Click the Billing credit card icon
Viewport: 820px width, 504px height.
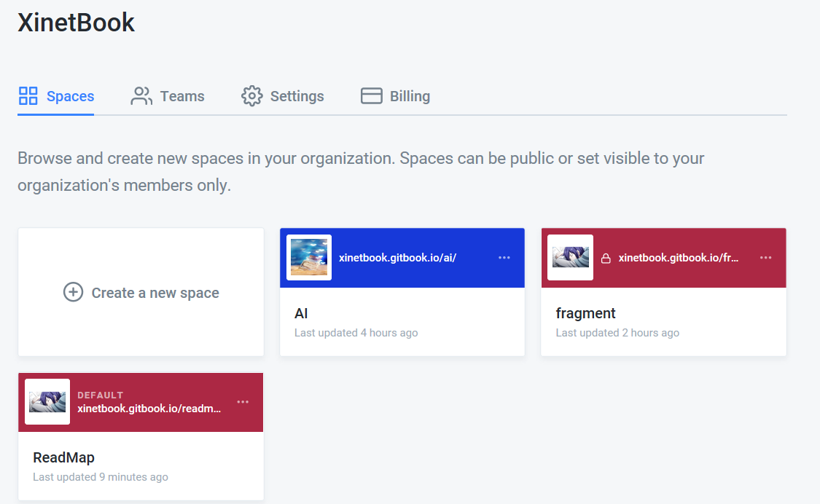pyautogui.click(x=372, y=96)
